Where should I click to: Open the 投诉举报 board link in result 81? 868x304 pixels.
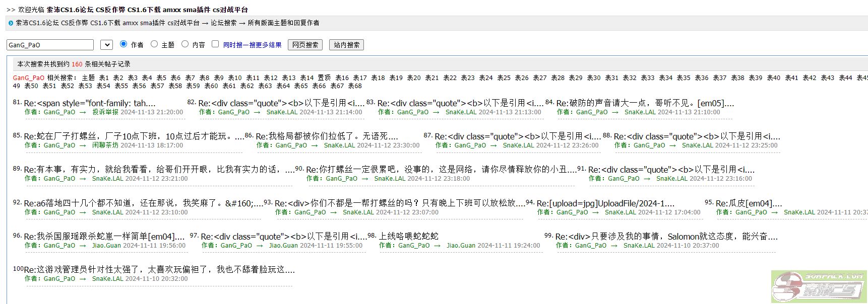(105, 112)
